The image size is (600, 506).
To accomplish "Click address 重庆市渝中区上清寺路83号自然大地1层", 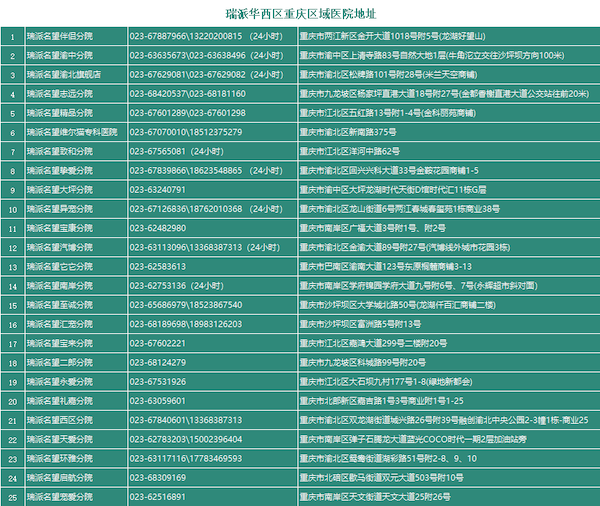I will click(x=432, y=55).
